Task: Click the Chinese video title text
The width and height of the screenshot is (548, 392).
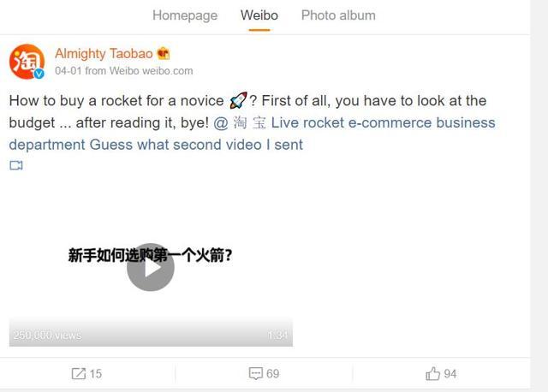Action: coord(151,255)
